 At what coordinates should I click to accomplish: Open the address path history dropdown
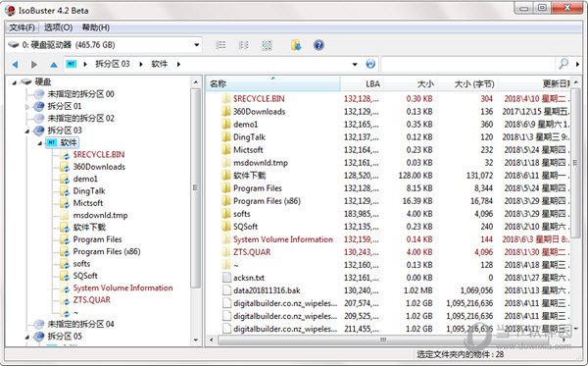355,65
